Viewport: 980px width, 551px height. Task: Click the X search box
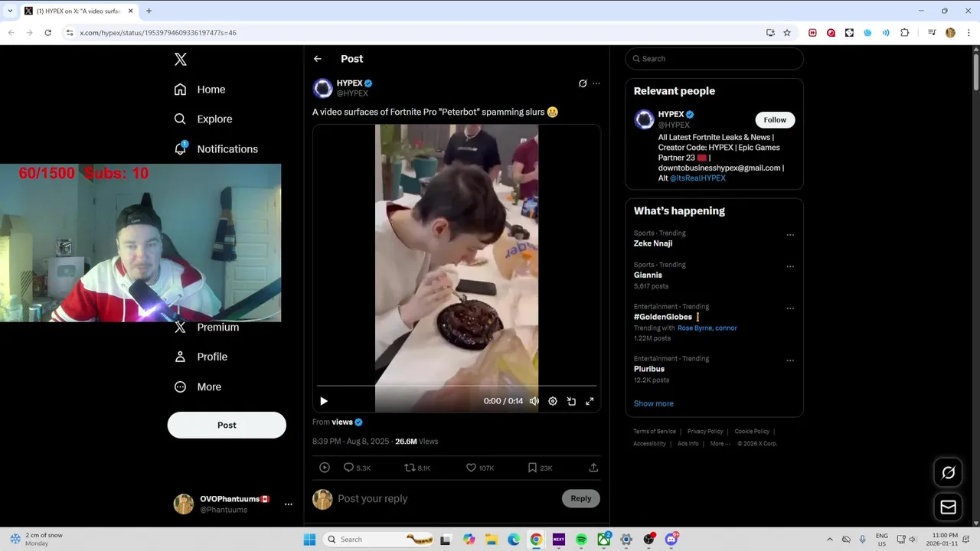tap(714, 59)
